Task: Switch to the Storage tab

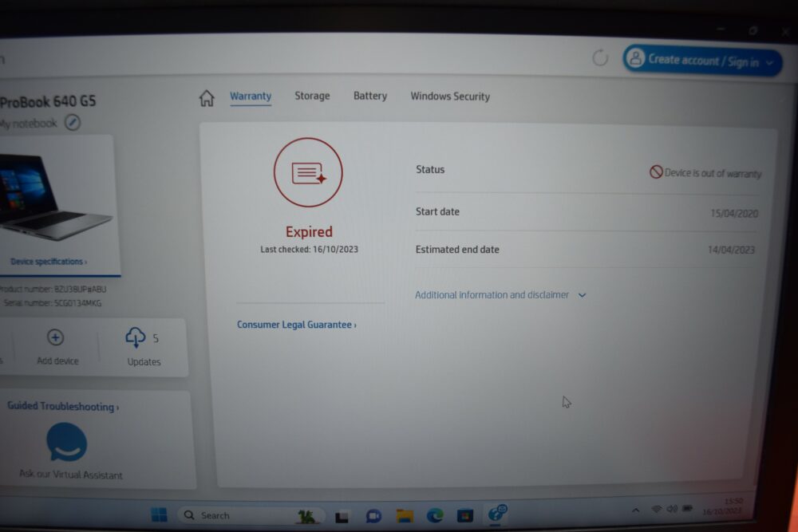Action: point(312,96)
